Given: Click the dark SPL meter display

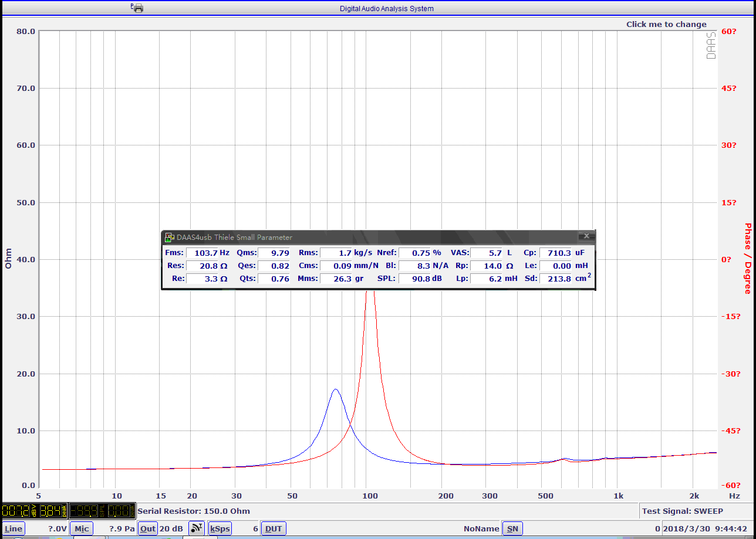Looking at the screenshot, I should [x=102, y=511].
